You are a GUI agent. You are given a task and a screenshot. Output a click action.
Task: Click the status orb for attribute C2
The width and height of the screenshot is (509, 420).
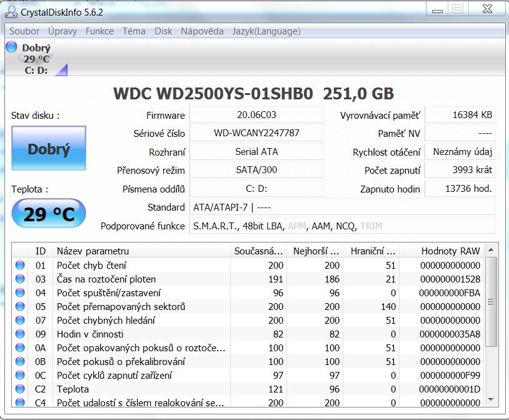click(20, 389)
